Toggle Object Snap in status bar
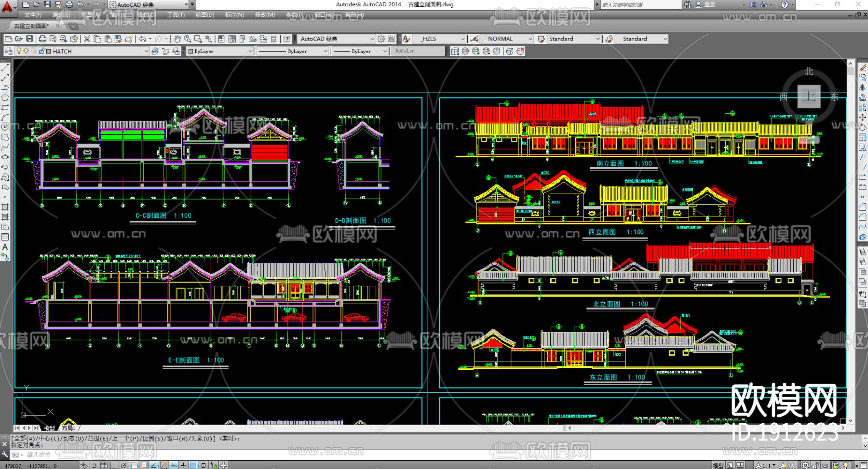The width and height of the screenshot is (868, 469). (134, 465)
